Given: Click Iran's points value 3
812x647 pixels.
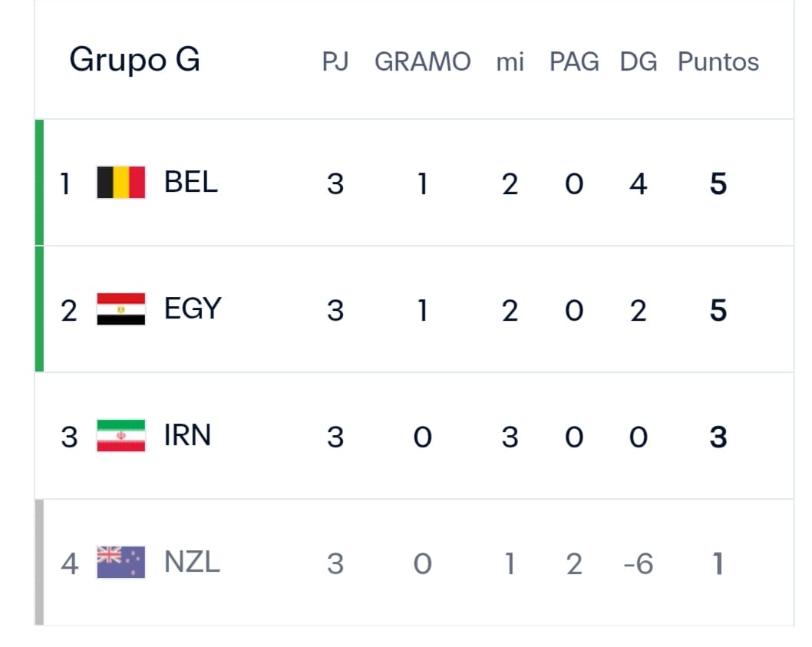Looking at the screenshot, I should 718,437.
